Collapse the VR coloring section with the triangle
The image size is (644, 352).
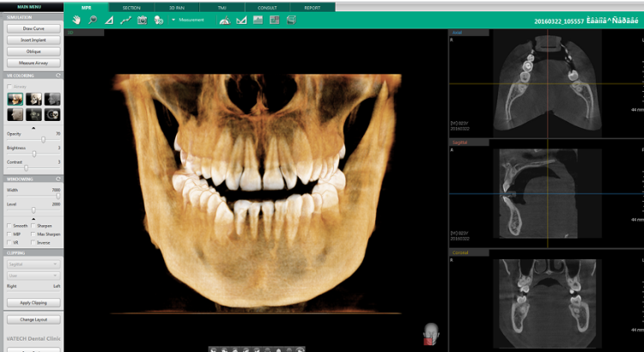point(33,127)
